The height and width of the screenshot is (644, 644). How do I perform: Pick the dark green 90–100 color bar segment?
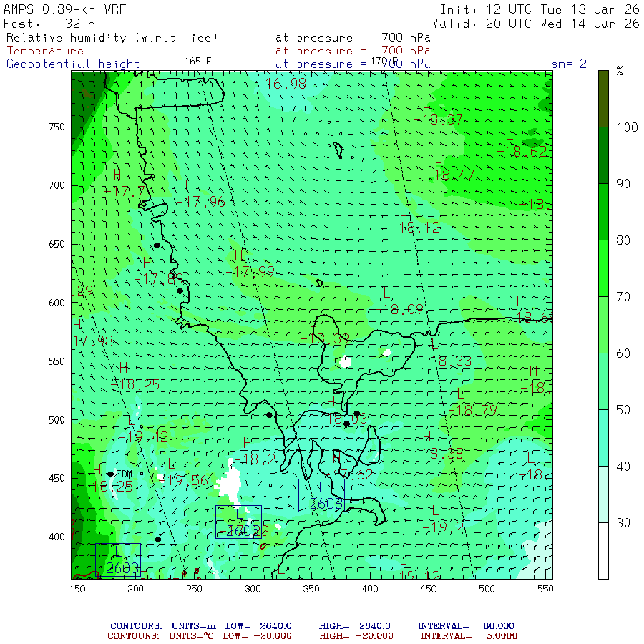pyautogui.click(x=603, y=155)
